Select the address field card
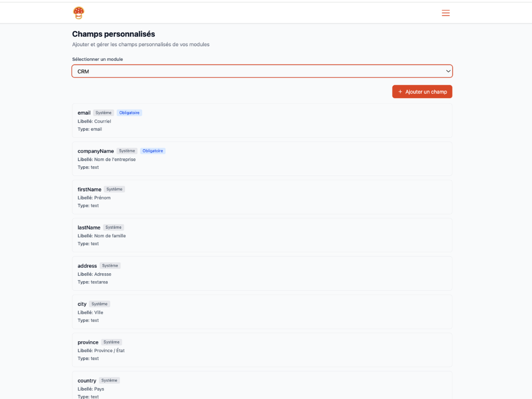The height and width of the screenshot is (399, 532). tap(261, 273)
